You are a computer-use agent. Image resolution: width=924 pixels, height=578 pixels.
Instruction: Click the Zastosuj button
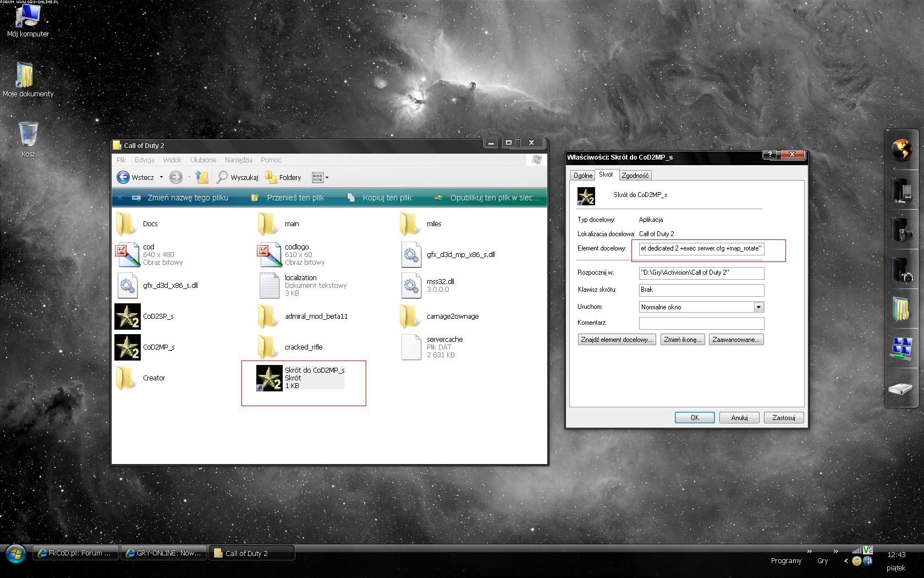tap(784, 418)
